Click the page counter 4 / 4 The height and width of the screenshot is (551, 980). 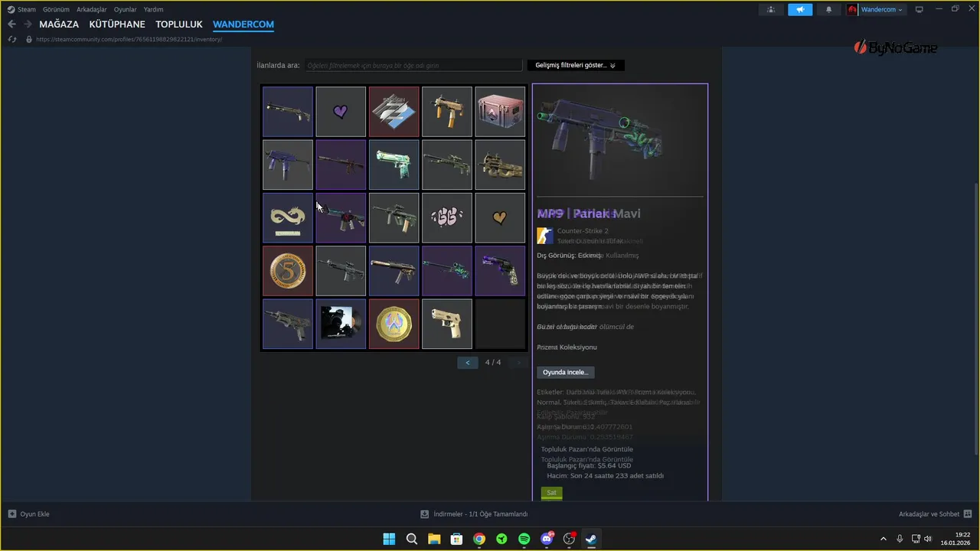point(493,363)
